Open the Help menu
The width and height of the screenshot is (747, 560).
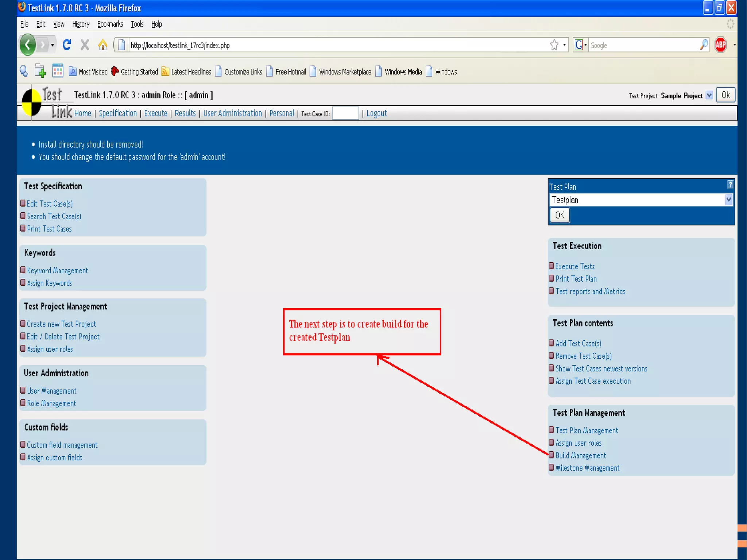[156, 24]
